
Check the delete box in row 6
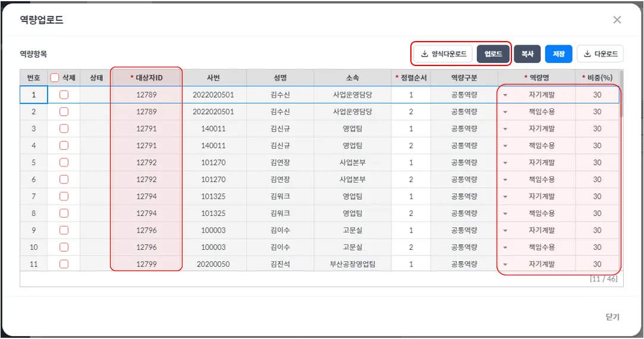coord(64,180)
